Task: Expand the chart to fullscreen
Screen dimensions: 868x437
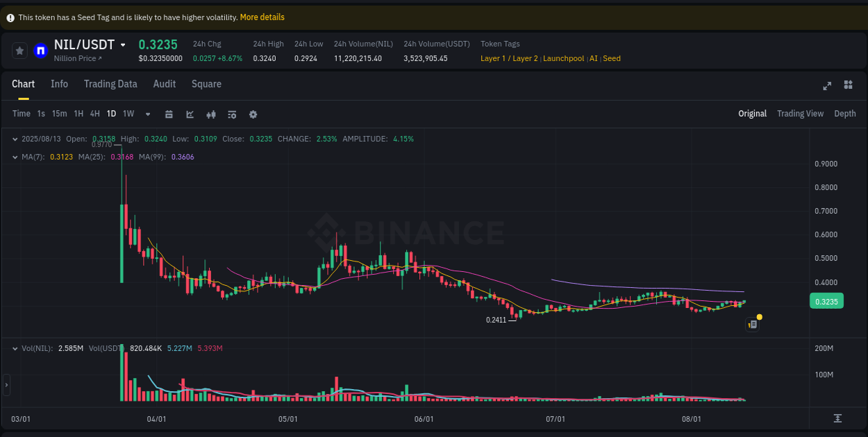Action: [827, 85]
